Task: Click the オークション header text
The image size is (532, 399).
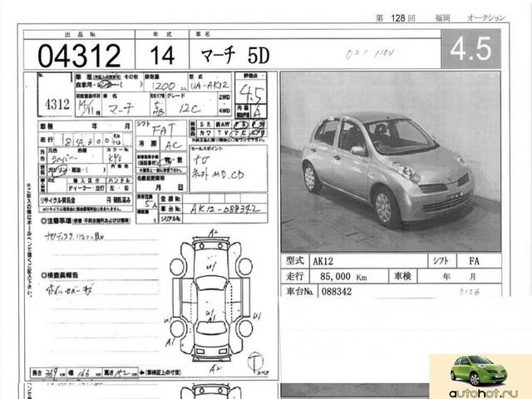Action: [x=485, y=17]
